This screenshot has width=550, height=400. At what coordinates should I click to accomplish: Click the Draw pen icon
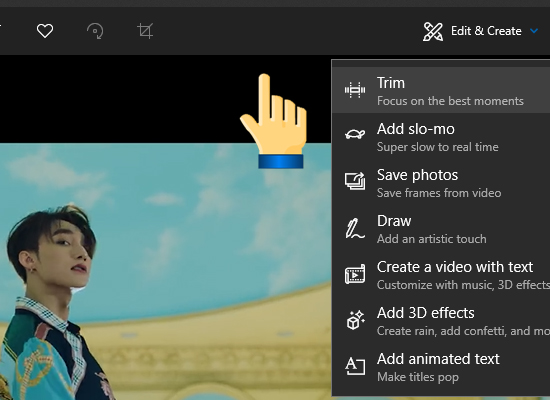coord(355,228)
